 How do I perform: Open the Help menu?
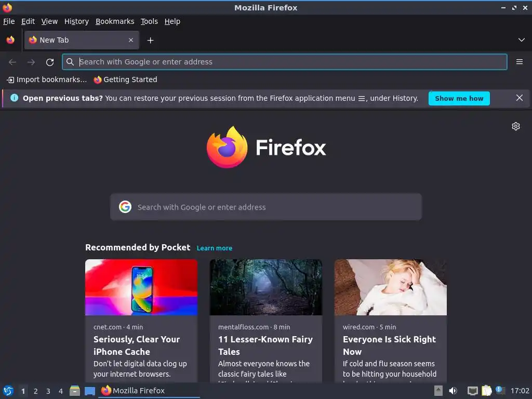tap(172, 21)
